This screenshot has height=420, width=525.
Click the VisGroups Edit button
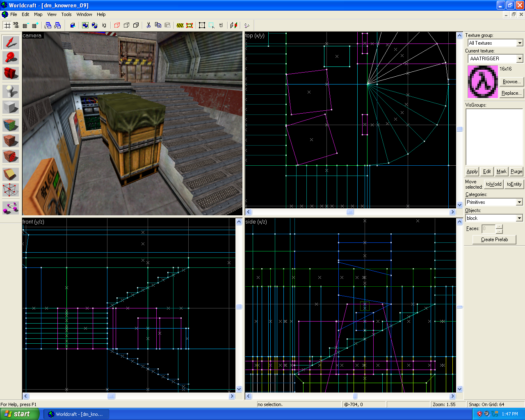click(487, 171)
